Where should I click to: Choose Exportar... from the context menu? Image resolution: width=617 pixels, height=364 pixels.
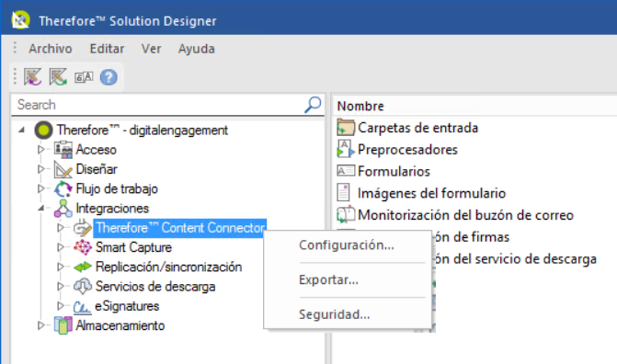(328, 279)
